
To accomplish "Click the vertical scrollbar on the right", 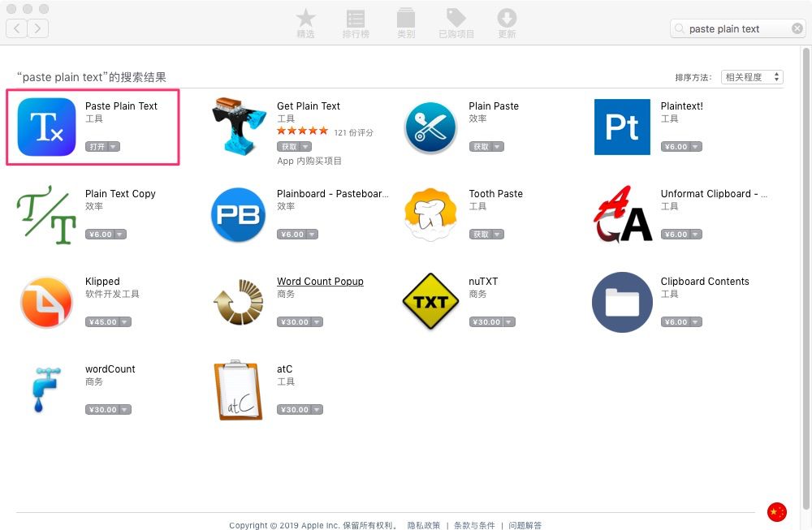I will tap(806, 278).
